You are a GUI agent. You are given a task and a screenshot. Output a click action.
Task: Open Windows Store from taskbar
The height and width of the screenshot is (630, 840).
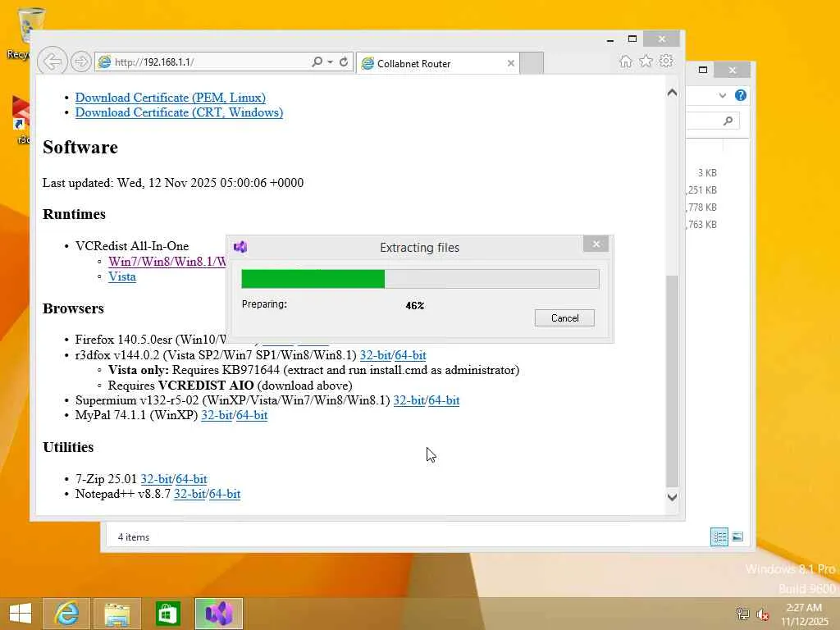[168, 614]
